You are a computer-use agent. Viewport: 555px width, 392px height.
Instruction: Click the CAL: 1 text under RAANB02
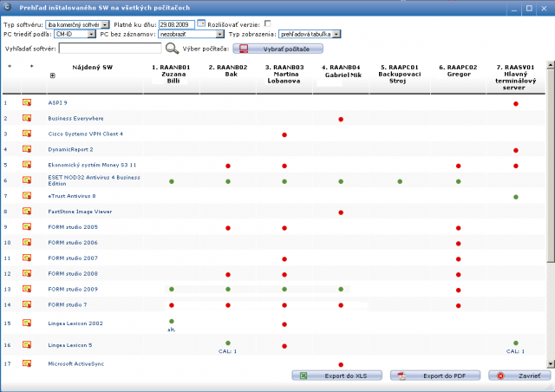[227, 351]
